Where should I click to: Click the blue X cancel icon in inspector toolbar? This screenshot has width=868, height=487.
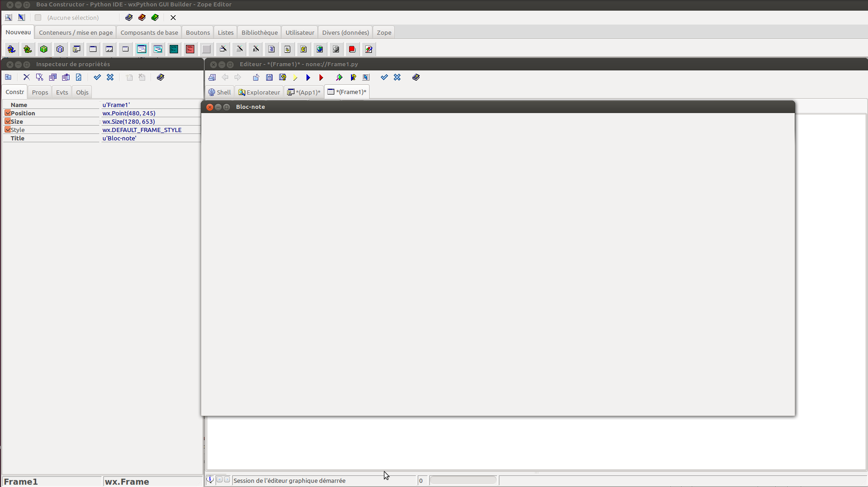click(110, 77)
